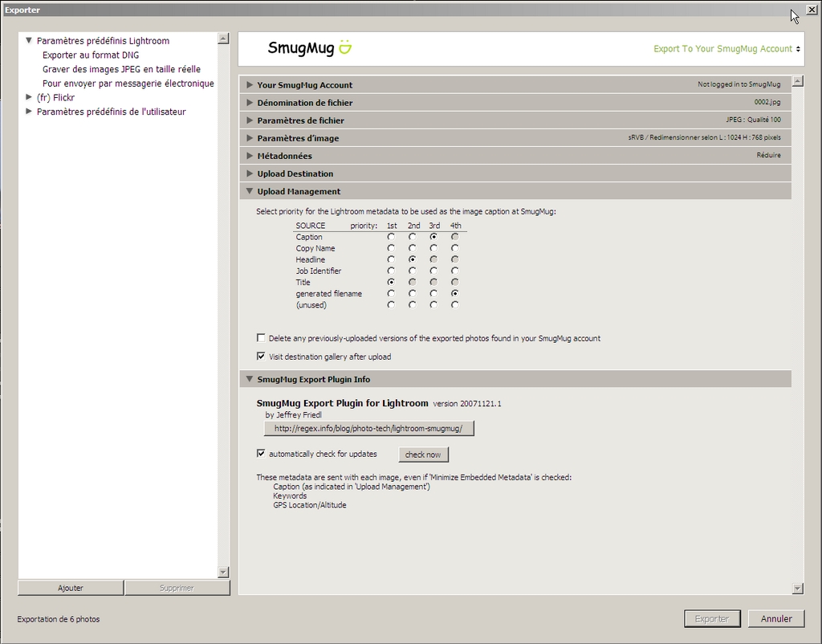This screenshot has width=822, height=644.
Task: Open Export To Your SmugMug Account dropdown
Action: click(x=726, y=49)
